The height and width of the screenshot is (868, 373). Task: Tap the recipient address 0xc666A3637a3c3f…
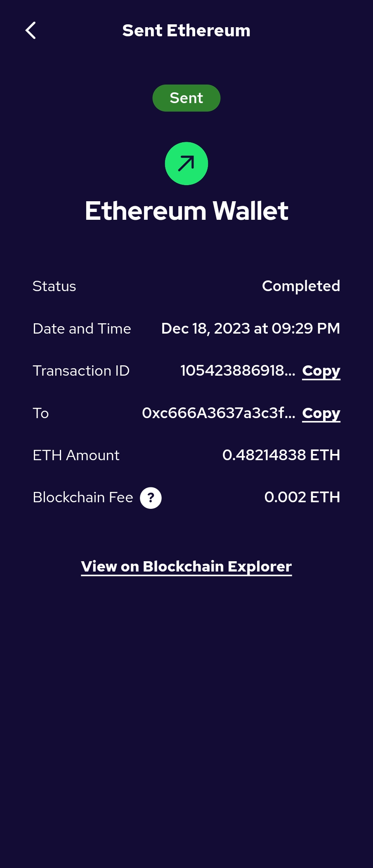click(218, 413)
